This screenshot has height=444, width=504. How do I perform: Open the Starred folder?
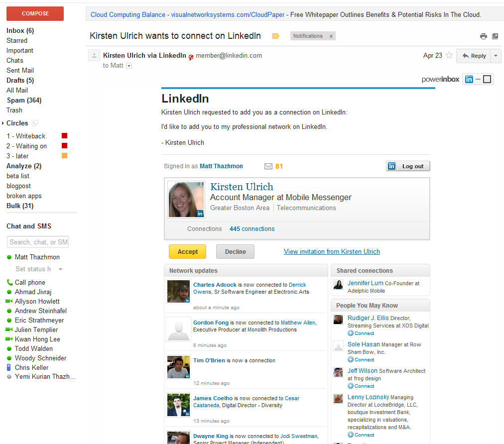tap(17, 40)
